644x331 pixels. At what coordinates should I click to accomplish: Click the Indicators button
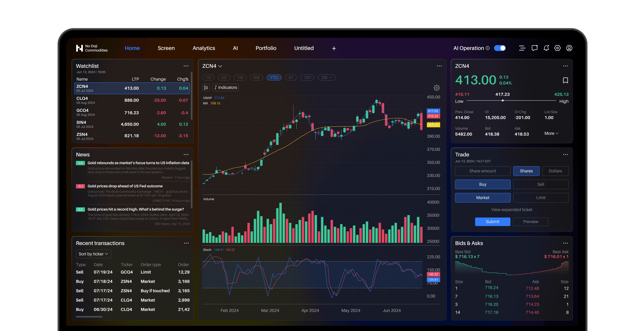click(x=225, y=88)
